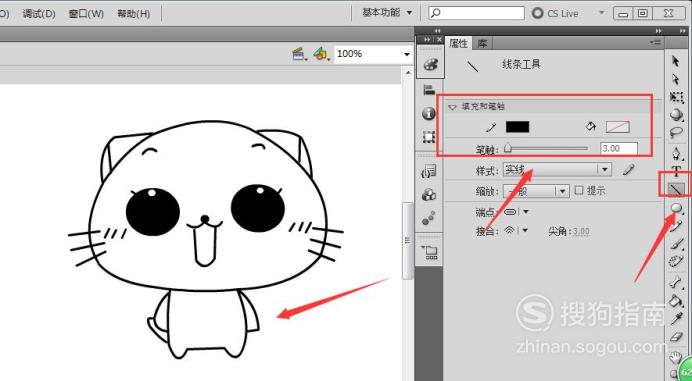Click the no-fill color swatch
This screenshot has height=381, width=692.
[618, 127]
